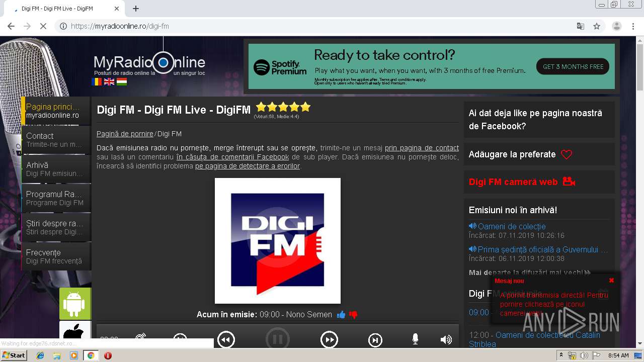Open '12:00 - Oameni de colecție cu Catalin Striblea'
This screenshot has height=362, width=644.
coord(535,339)
